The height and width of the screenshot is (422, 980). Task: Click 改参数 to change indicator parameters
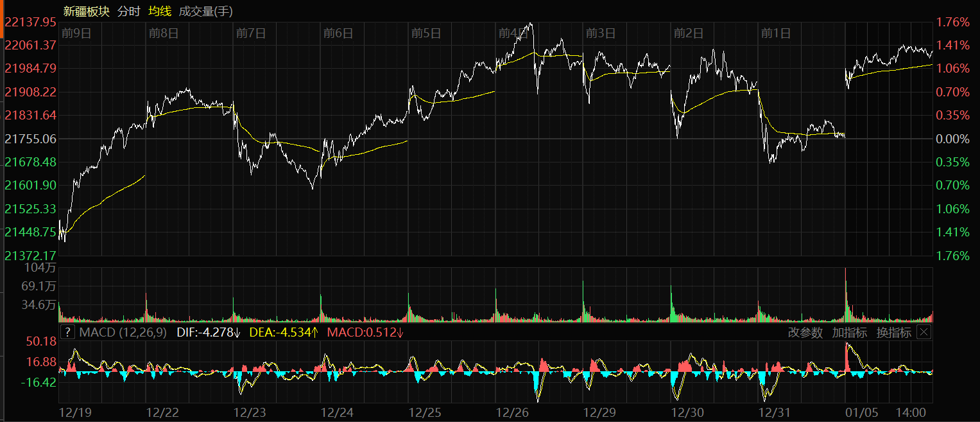(805, 332)
